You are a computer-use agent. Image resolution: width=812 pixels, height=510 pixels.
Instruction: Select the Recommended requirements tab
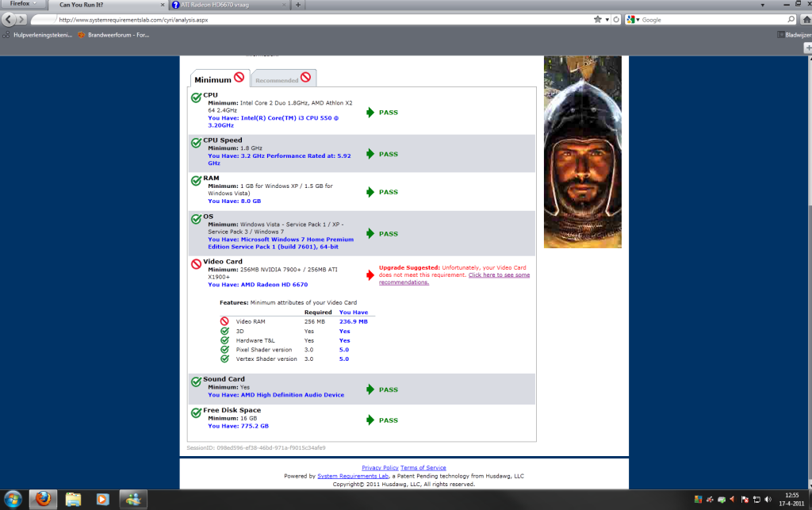coord(283,79)
